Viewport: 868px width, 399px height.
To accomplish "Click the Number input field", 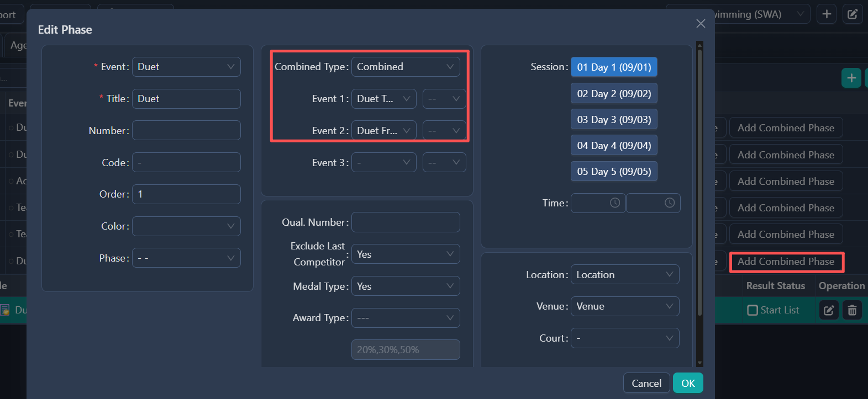I will pos(186,130).
